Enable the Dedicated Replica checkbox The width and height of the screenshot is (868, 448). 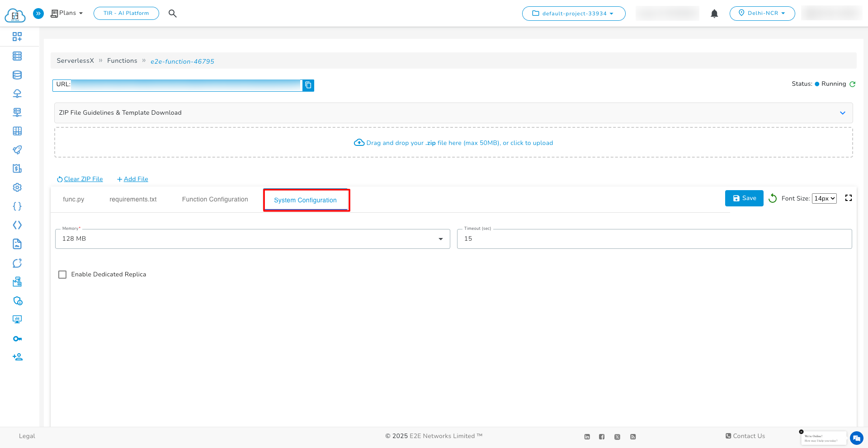coord(62,274)
